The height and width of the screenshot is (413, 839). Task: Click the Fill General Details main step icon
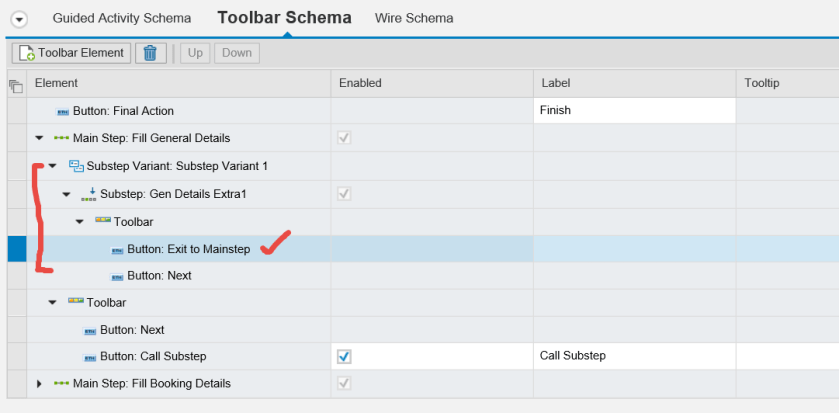[63, 138]
